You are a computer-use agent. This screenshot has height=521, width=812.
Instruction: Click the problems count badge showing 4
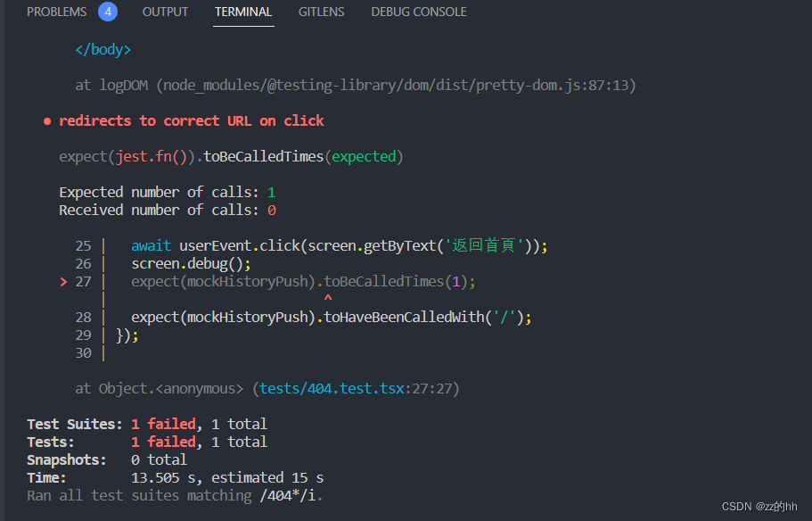(x=108, y=12)
